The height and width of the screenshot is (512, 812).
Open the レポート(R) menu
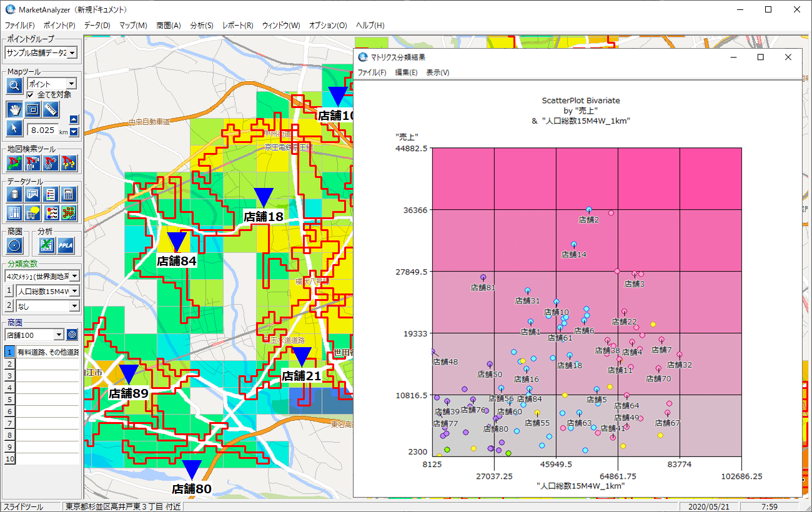[237, 26]
